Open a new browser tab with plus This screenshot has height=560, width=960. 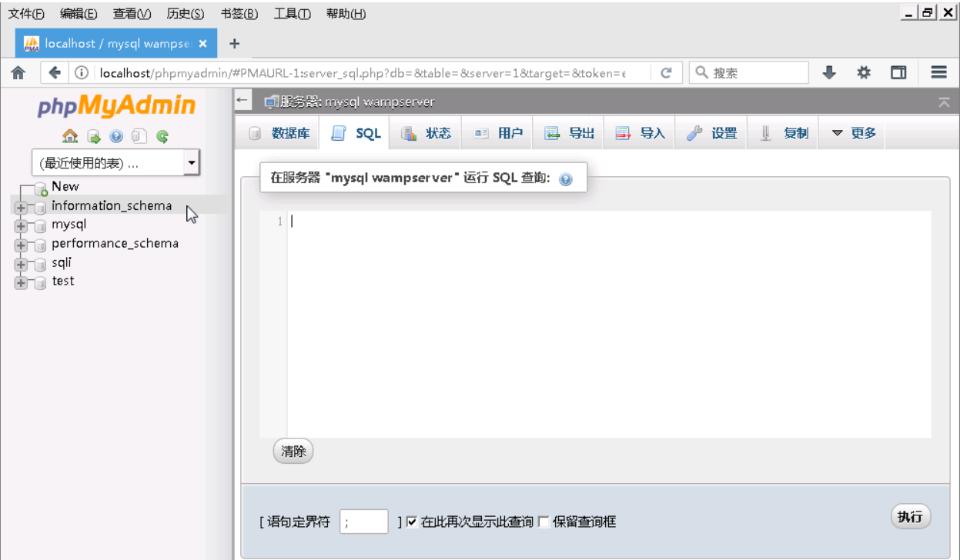(235, 44)
